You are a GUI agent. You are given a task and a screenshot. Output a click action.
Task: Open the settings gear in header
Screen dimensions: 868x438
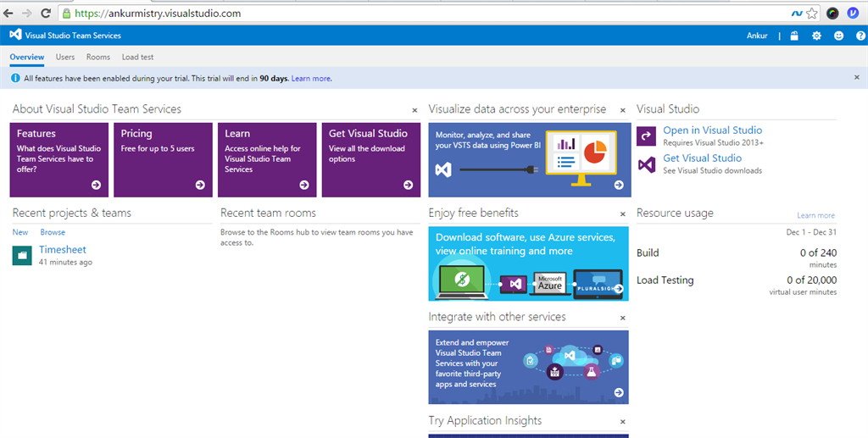point(816,36)
